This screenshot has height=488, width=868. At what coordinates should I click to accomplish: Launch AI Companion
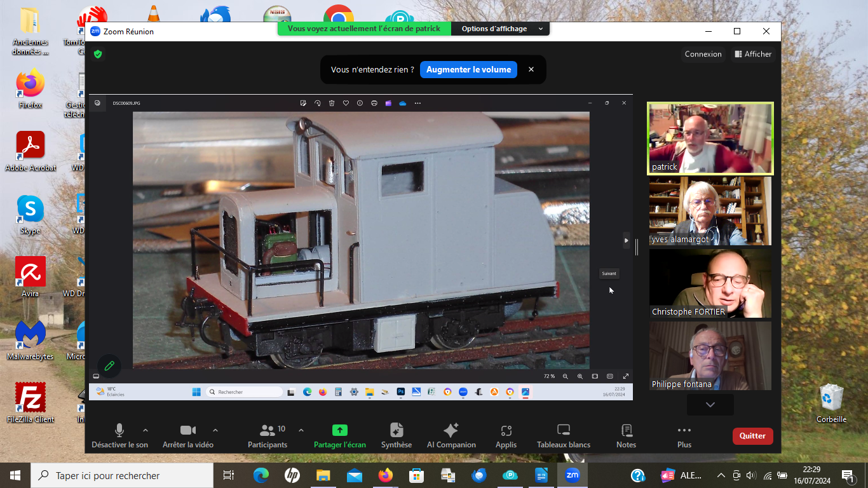pos(451,436)
